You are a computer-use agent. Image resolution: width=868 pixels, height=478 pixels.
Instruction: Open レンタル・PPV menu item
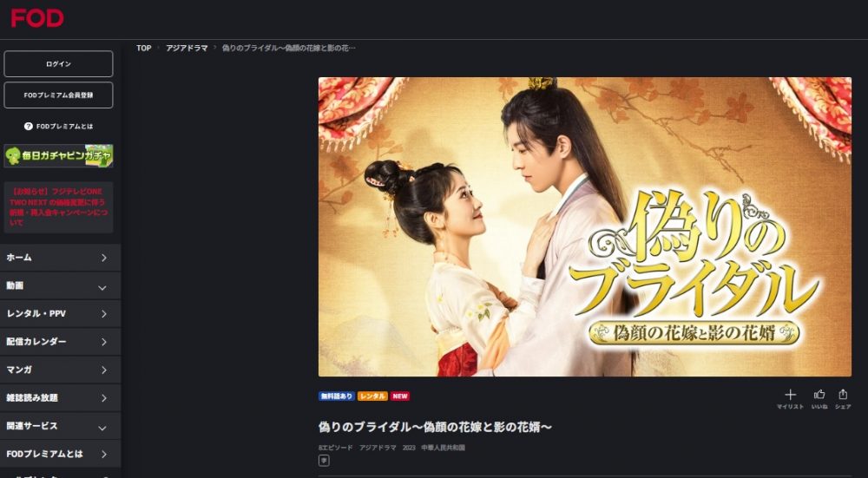tap(61, 314)
